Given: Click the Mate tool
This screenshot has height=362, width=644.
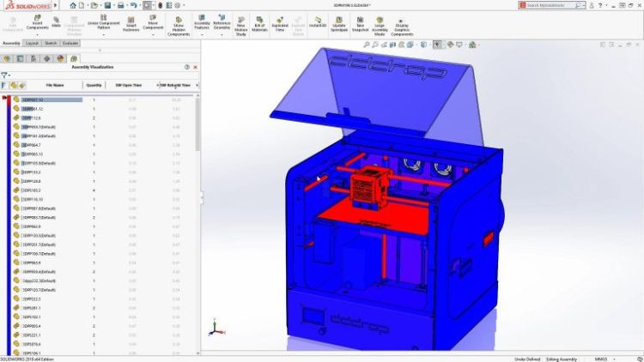Looking at the screenshot, I should 57,22.
